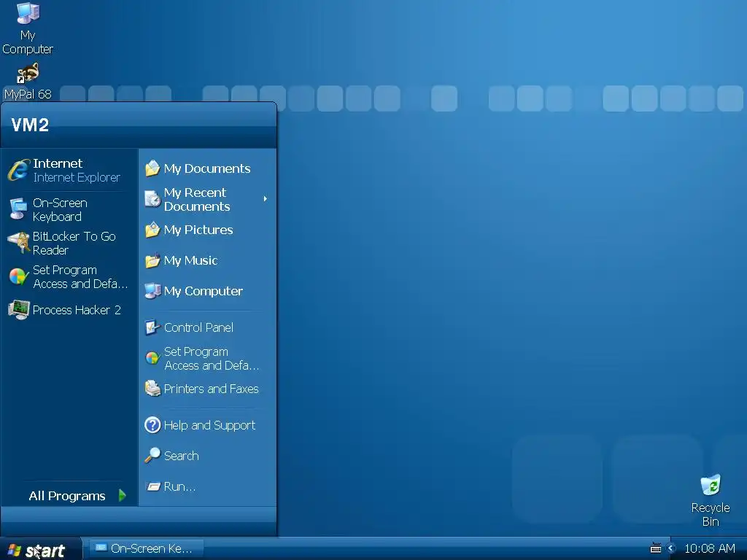Click the Help and Support question mark icon
Viewport: 747px width, 560px height.
tap(152, 425)
